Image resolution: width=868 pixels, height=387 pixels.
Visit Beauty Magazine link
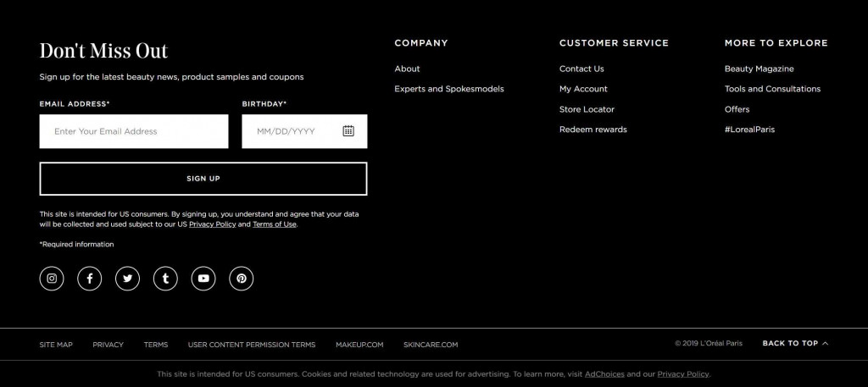tap(759, 69)
